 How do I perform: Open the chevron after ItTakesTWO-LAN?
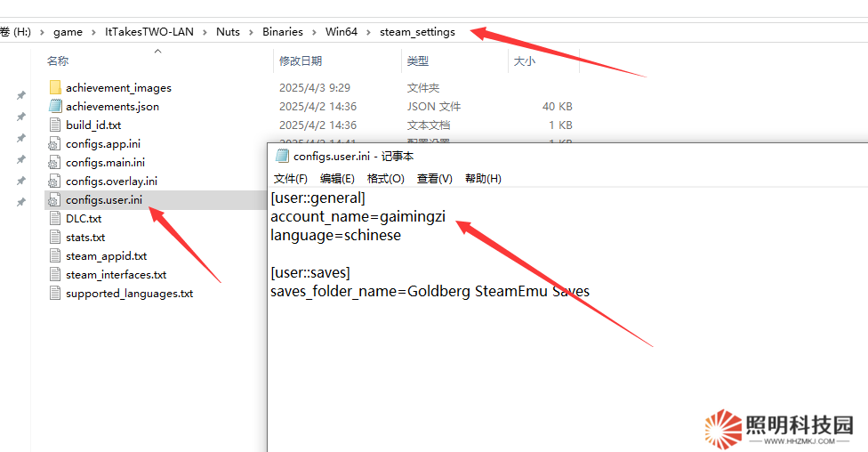pos(205,32)
